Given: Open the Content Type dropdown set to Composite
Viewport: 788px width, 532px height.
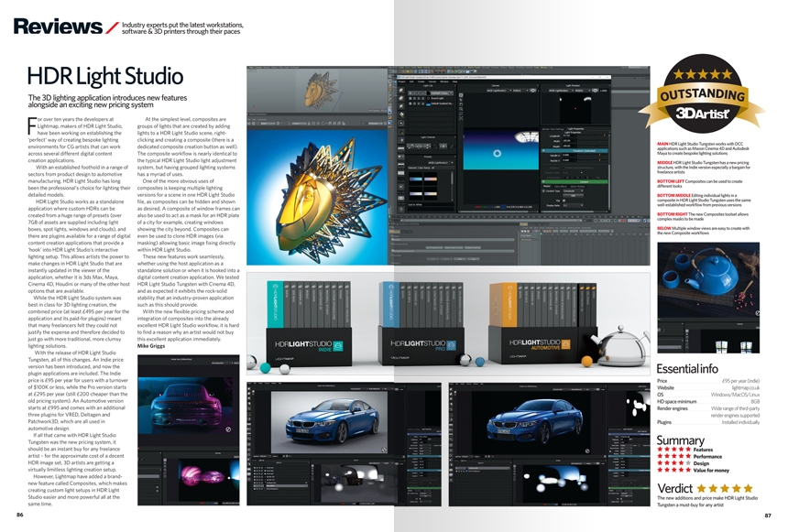Looking at the screenshot, I should coord(573,190).
